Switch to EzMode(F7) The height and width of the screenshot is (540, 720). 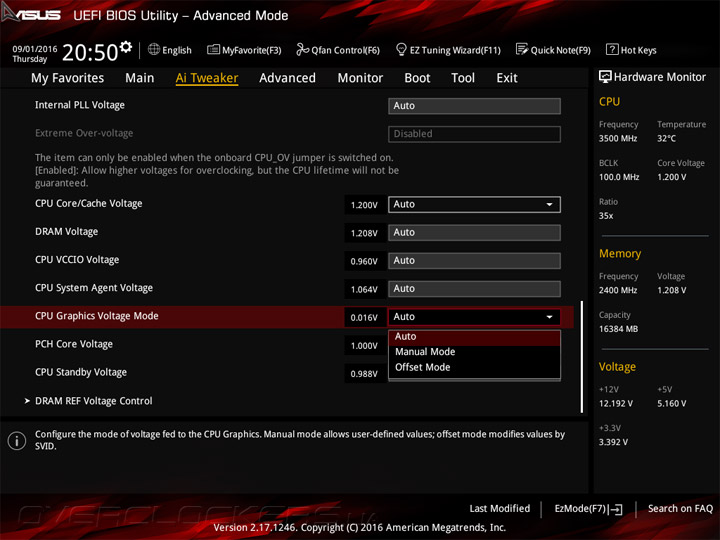(580, 508)
